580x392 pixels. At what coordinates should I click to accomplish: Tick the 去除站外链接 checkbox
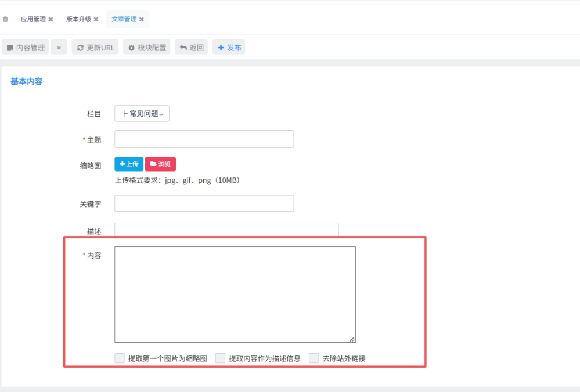[x=314, y=358]
